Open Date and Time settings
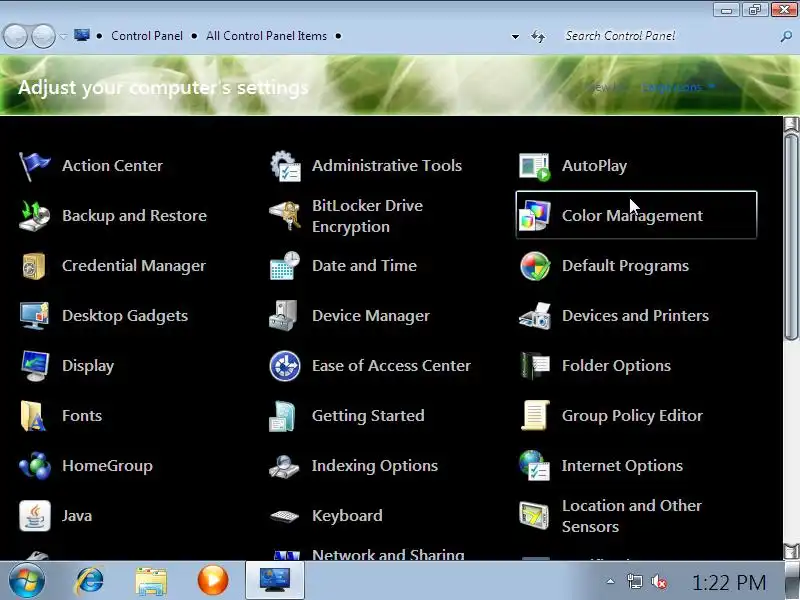The height and width of the screenshot is (600, 800). pos(343,266)
